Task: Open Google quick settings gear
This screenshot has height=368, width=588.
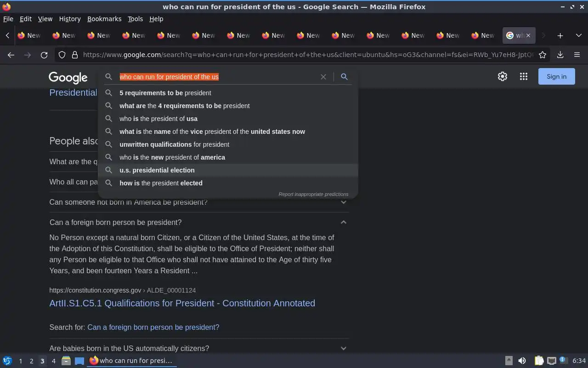Action: pos(503,77)
